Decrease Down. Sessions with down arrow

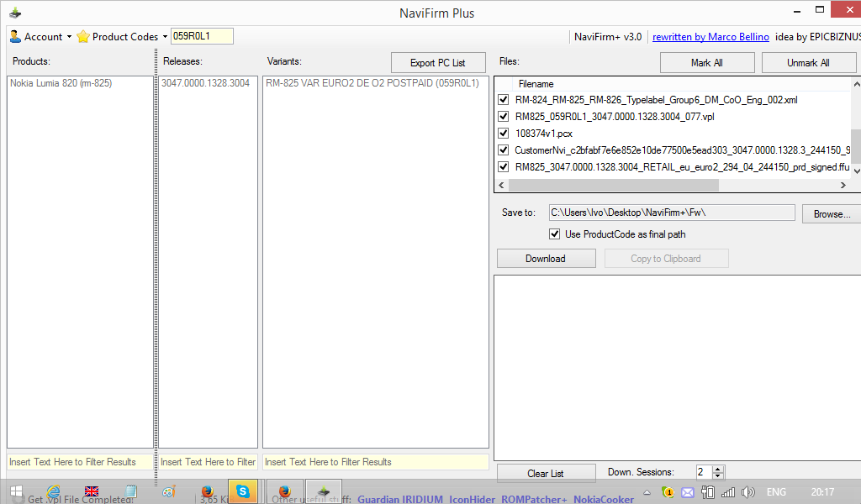[718, 475]
